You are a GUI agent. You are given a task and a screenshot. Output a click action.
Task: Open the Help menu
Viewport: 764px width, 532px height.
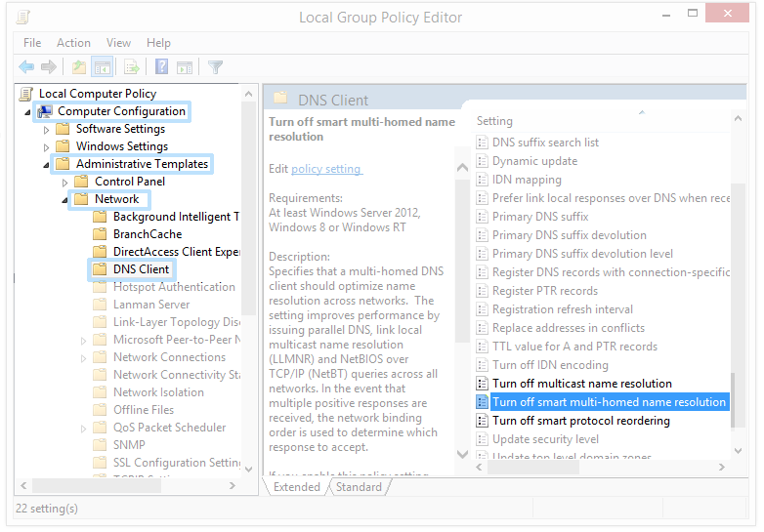(x=158, y=43)
